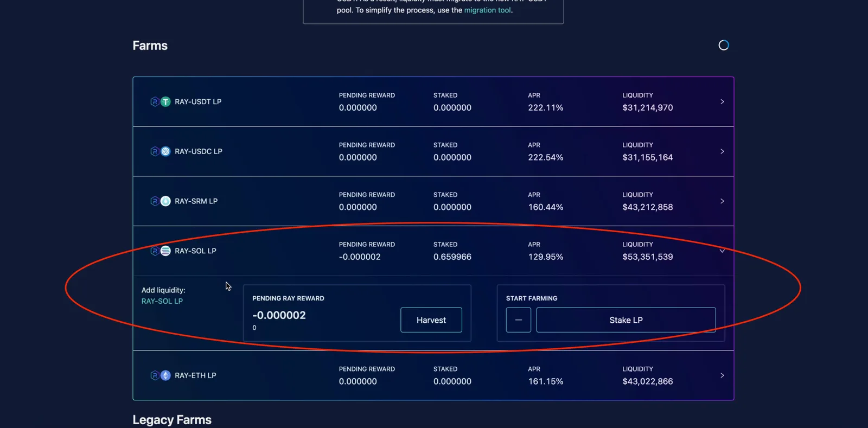Expand the RAY-SRM LP farm row
The height and width of the screenshot is (428, 868).
722,201
